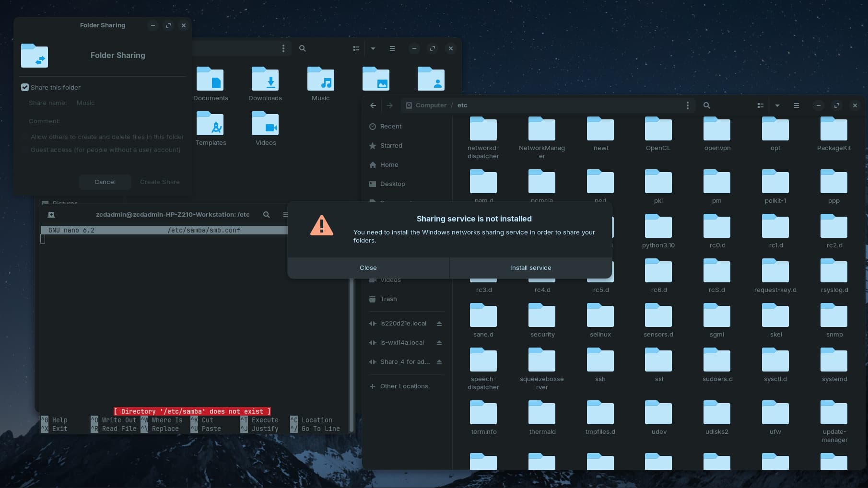Eject the ls220d21e.local network mount
The height and width of the screenshot is (488, 868).
439,324
